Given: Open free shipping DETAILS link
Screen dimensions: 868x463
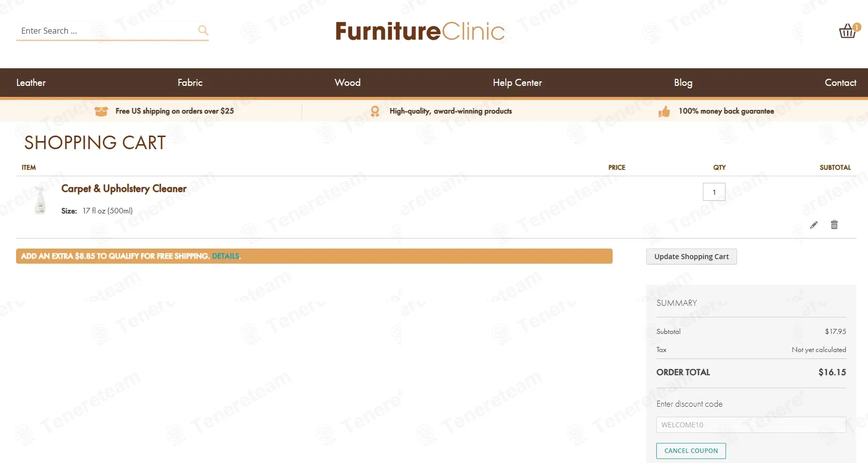Looking at the screenshot, I should tap(225, 256).
